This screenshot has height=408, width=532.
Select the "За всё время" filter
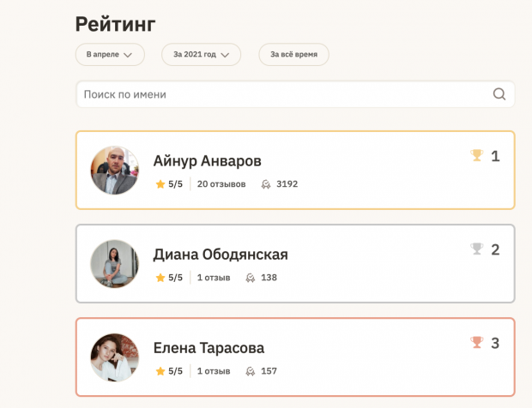[293, 55]
